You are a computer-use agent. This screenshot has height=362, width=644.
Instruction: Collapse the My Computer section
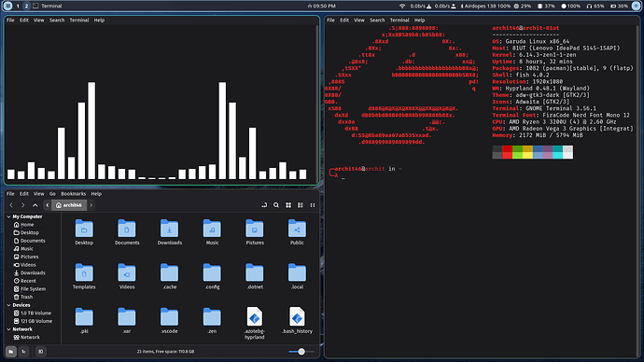click(x=8, y=216)
